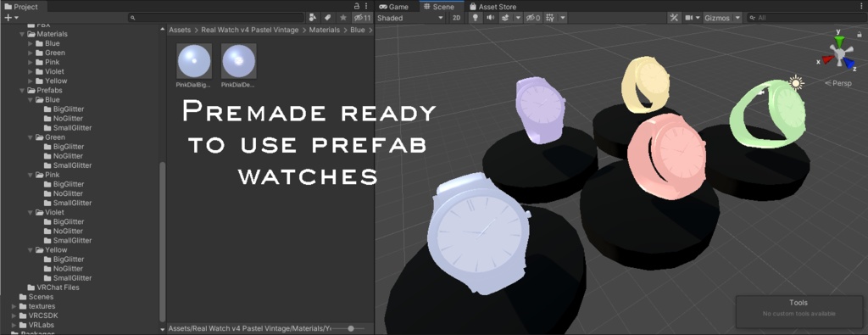Switch to the Game tab
Viewport: 868px width, 335px height.
pos(393,7)
